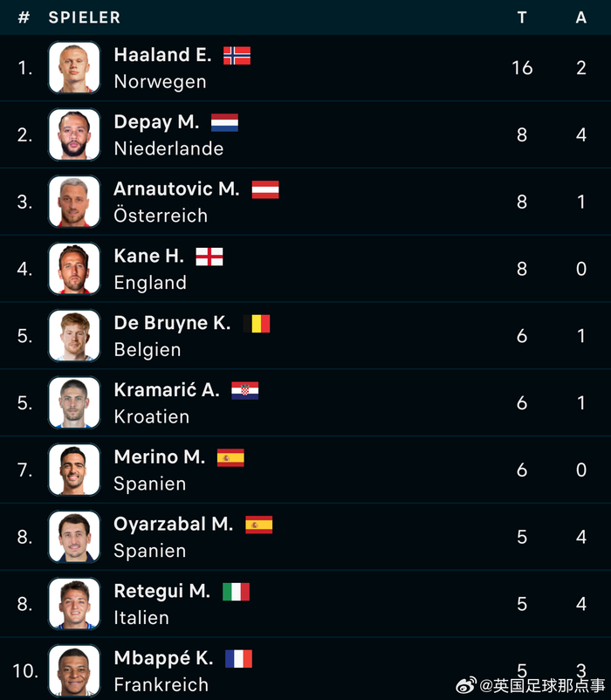Click the Croatia flag next to Kramarić
Viewport: 611px width, 700px height.
click(x=245, y=390)
